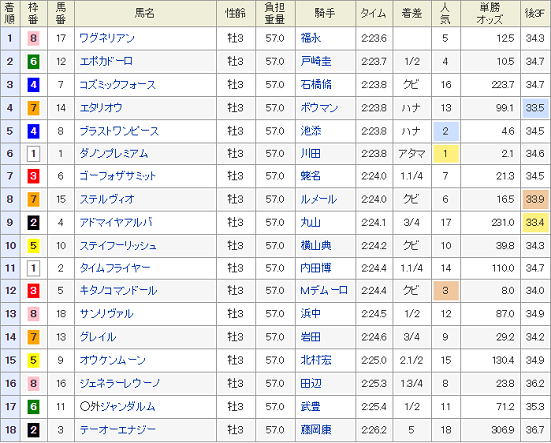Click red frame badge 3 for ゴーフォザサミット
Image resolution: width=551 pixels, height=443 pixels.
33,176
